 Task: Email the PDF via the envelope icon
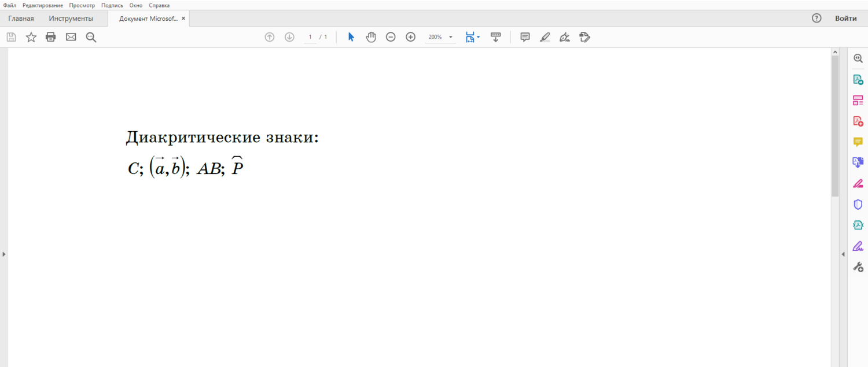click(x=71, y=36)
